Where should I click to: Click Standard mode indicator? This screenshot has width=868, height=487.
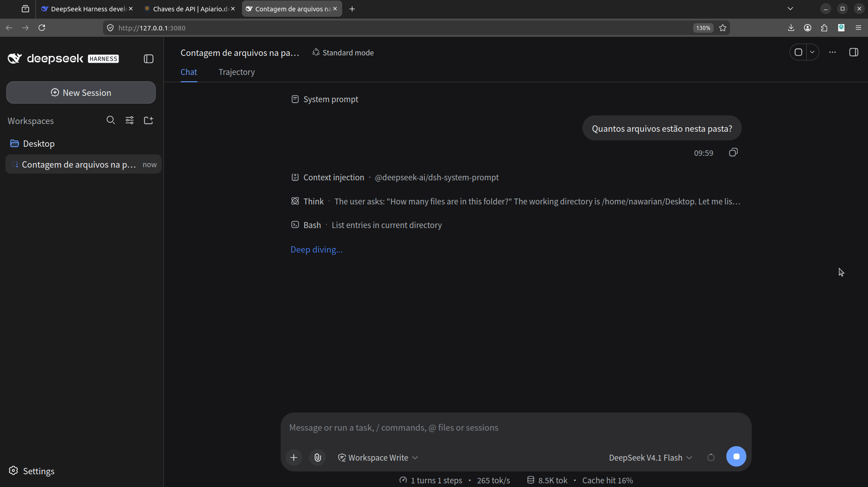[343, 53]
